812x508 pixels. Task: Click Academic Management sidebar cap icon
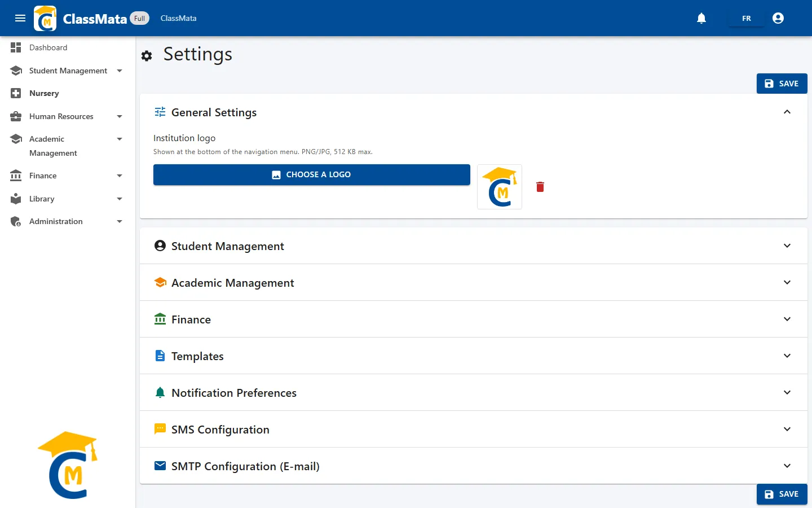(16, 139)
